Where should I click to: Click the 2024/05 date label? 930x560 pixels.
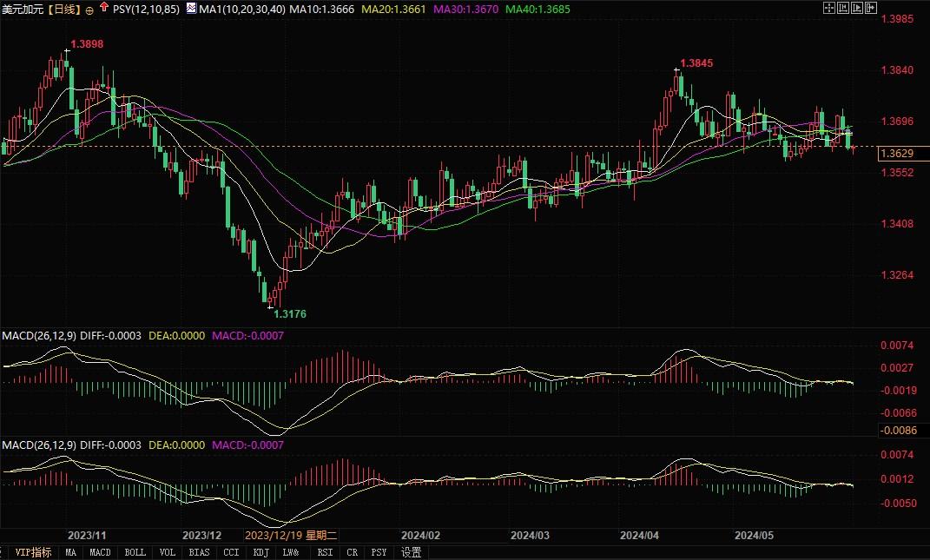(754, 535)
